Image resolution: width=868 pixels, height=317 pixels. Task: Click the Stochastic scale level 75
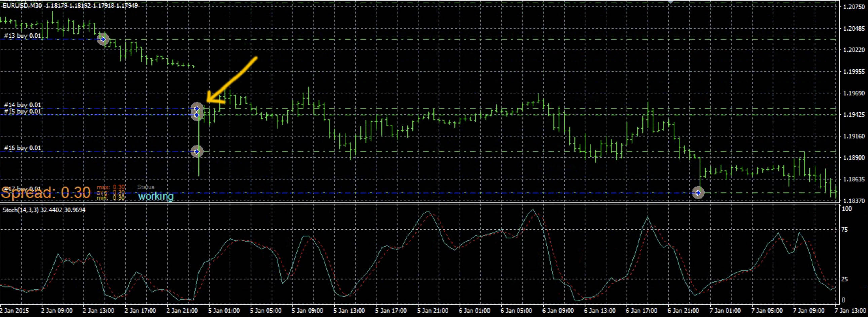click(x=844, y=230)
